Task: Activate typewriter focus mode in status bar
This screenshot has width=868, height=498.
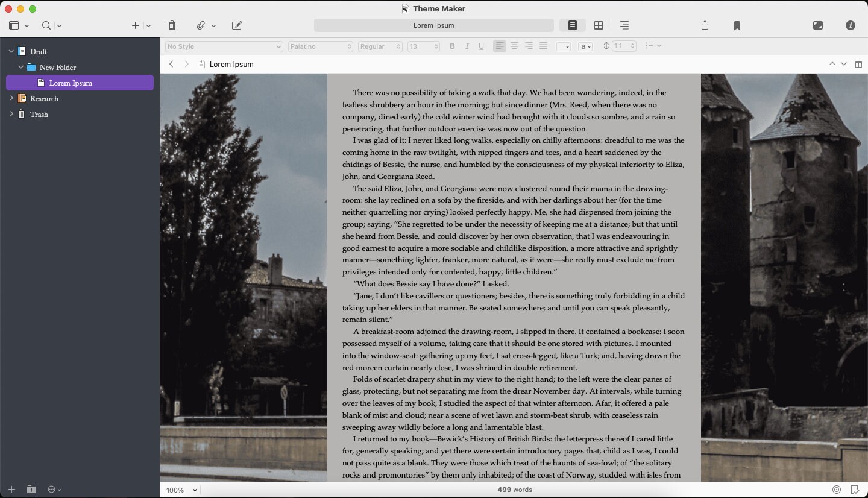Action: (x=837, y=490)
